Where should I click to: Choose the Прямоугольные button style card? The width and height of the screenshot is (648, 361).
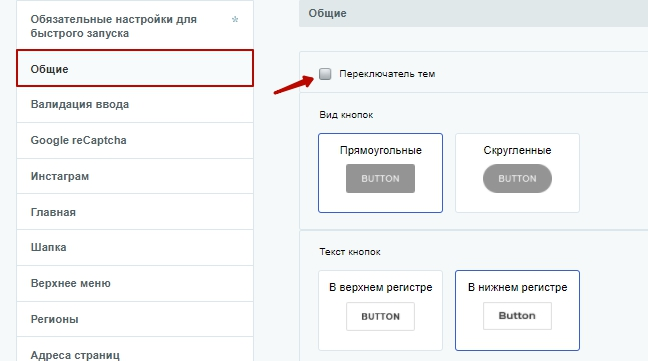380,173
